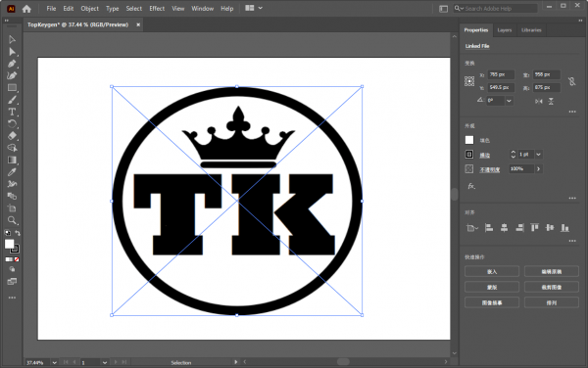The image size is (588, 368).
Task: Align objects to top edge
Action: 535,228
